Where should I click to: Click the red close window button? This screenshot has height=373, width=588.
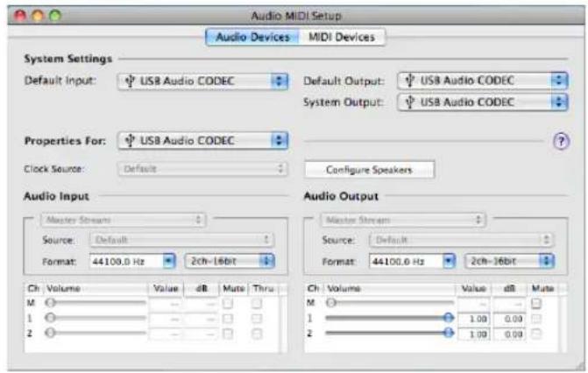pyautogui.click(x=20, y=16)
